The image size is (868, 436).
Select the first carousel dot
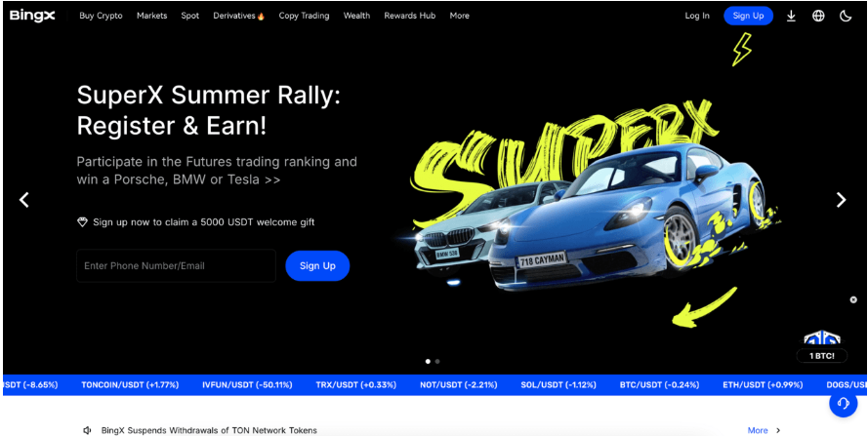(428, 361)
